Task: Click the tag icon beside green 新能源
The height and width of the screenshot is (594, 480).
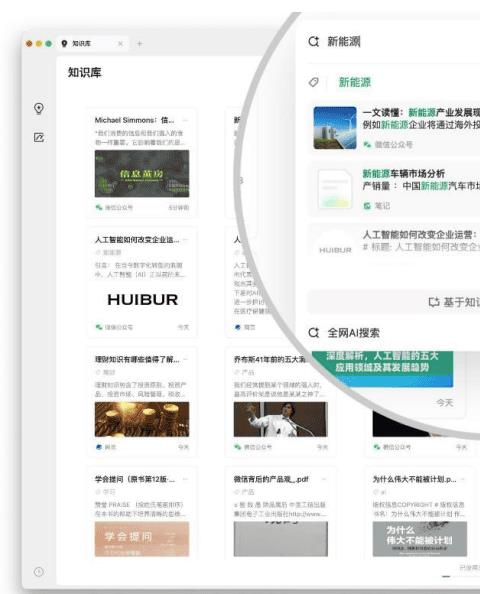Action: tap(314, 82)
